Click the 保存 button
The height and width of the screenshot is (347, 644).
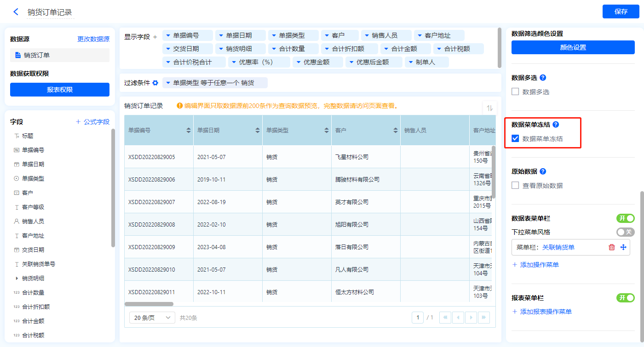click(x=621, y=12)
